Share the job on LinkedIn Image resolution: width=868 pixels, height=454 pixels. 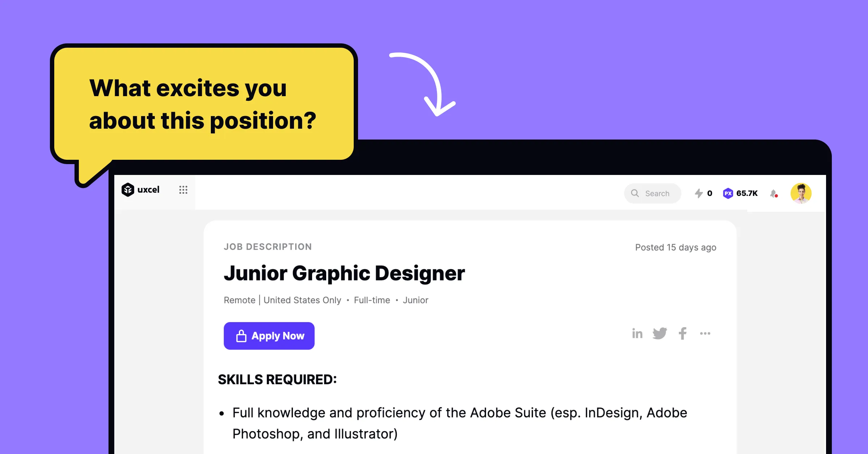[x=637, y=333]
